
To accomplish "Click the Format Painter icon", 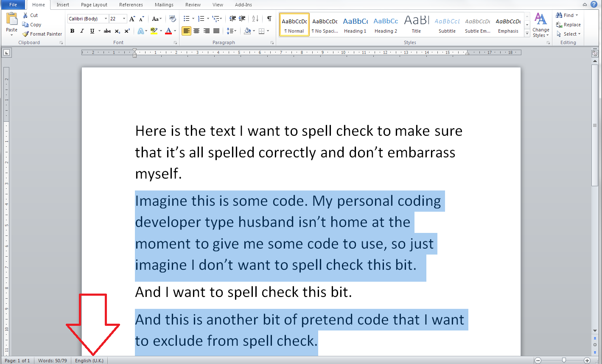I will tap(26, 34).
